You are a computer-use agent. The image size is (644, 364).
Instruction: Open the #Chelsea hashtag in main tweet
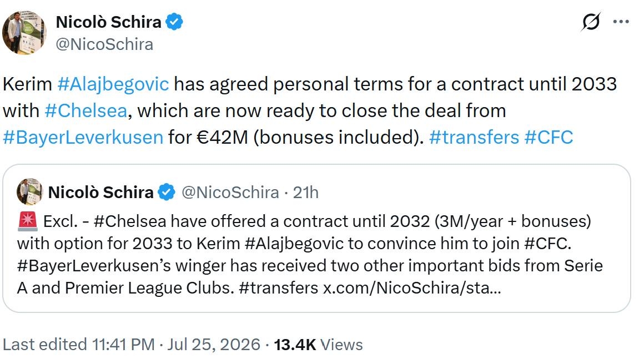click(86, 111)
